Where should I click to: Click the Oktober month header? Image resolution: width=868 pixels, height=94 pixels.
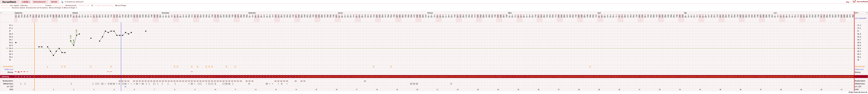pyautogui.click(x=75, y=13)
